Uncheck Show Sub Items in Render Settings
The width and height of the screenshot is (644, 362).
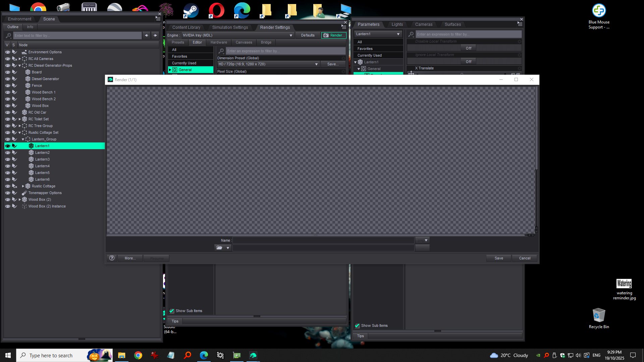(x=172, y=311)
